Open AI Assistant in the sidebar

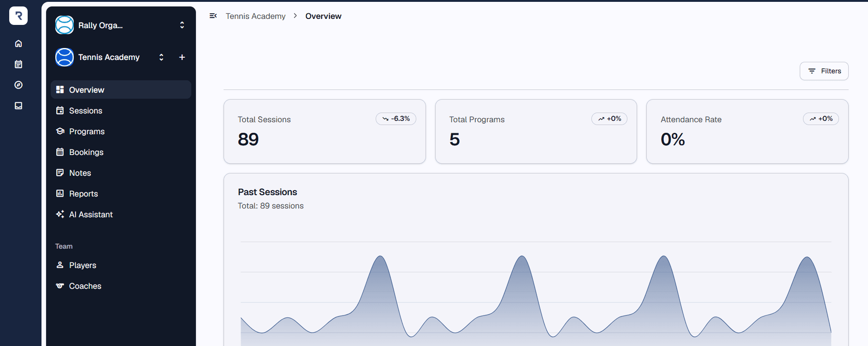coord(121,214)
